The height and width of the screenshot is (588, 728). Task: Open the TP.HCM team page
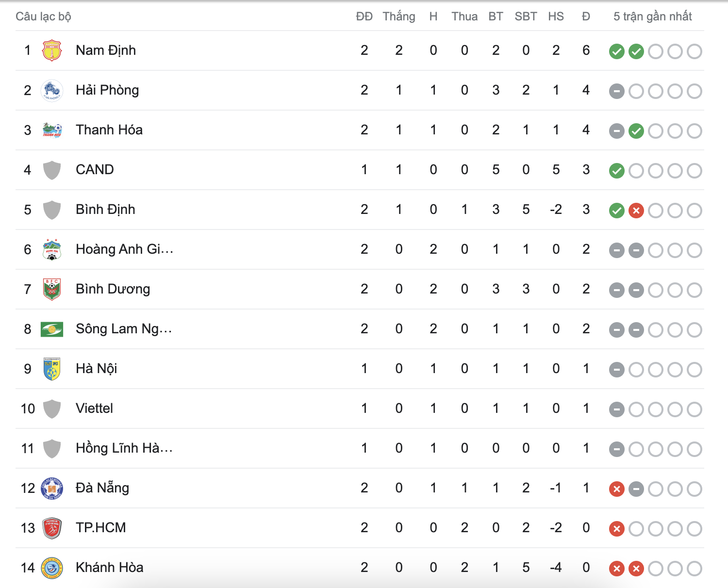click(100, 528)
